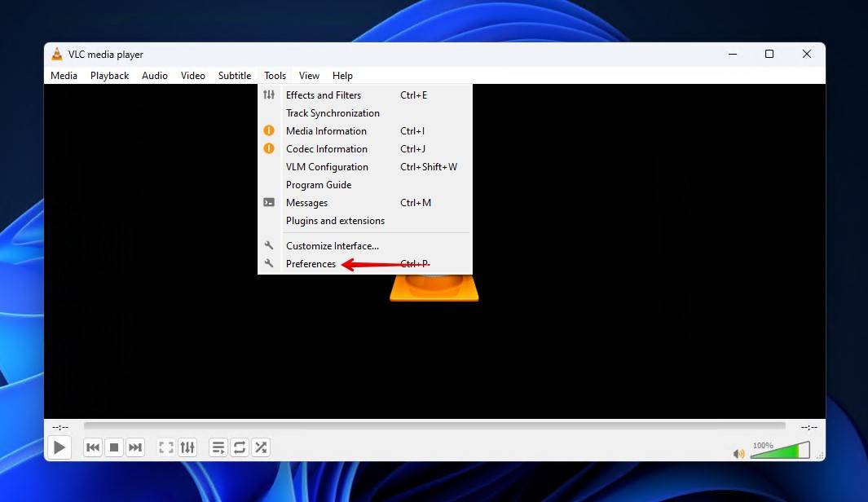Click the Effects and Filters sliders icon
The image size is (868, 502).
(268, 95)
